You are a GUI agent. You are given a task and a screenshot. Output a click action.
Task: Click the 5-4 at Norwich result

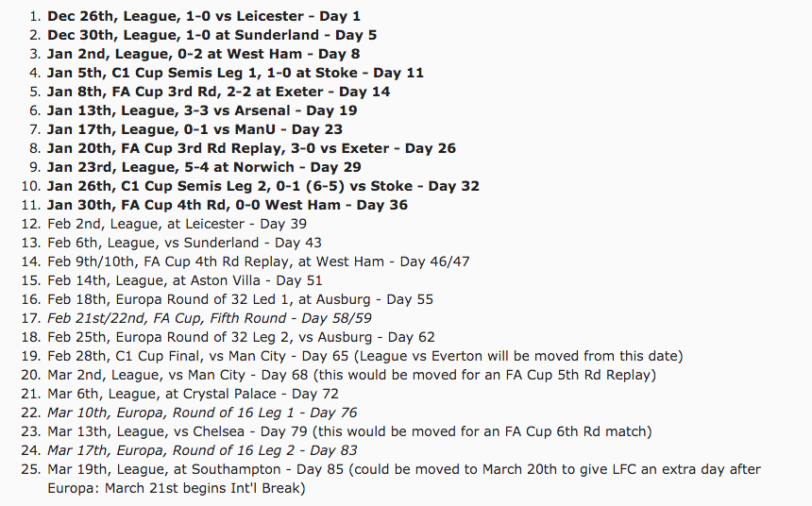point(203,167)
